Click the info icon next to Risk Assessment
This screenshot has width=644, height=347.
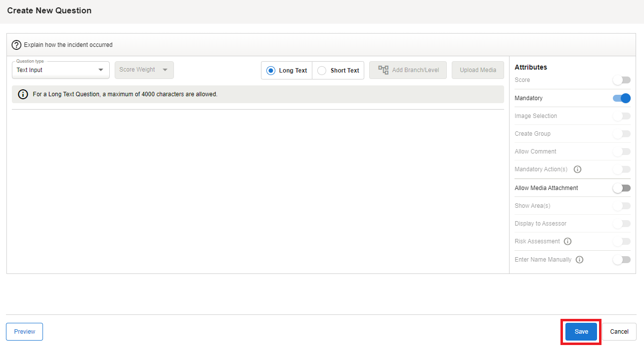click(567, 241)
